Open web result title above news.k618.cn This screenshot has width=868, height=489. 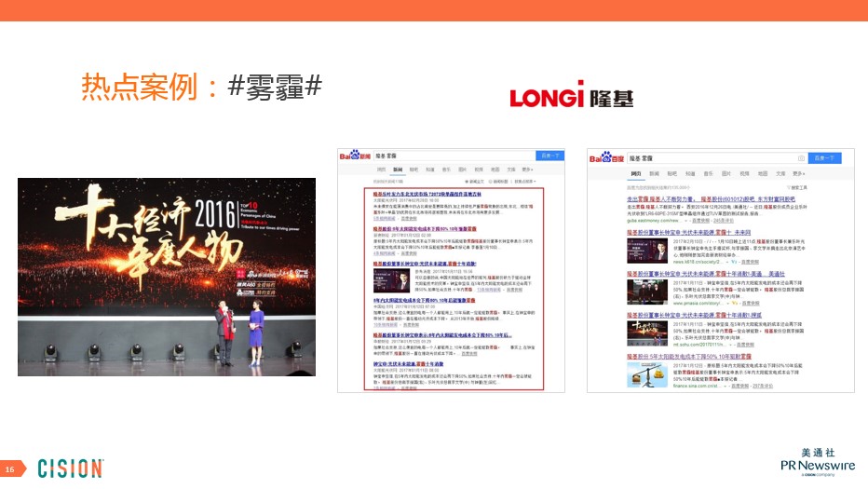coord(688,233)
